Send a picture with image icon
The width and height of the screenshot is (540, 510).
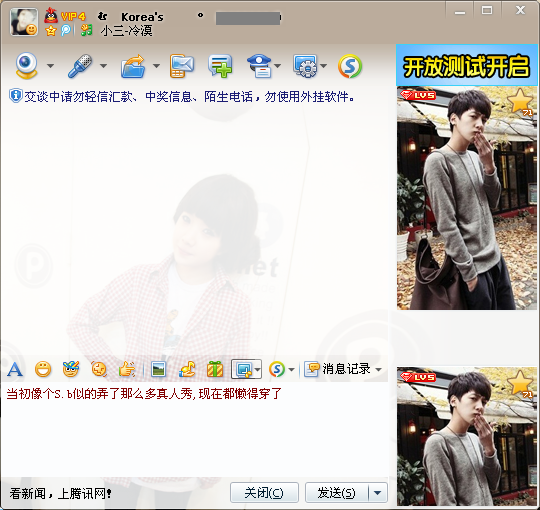[158, 370]
